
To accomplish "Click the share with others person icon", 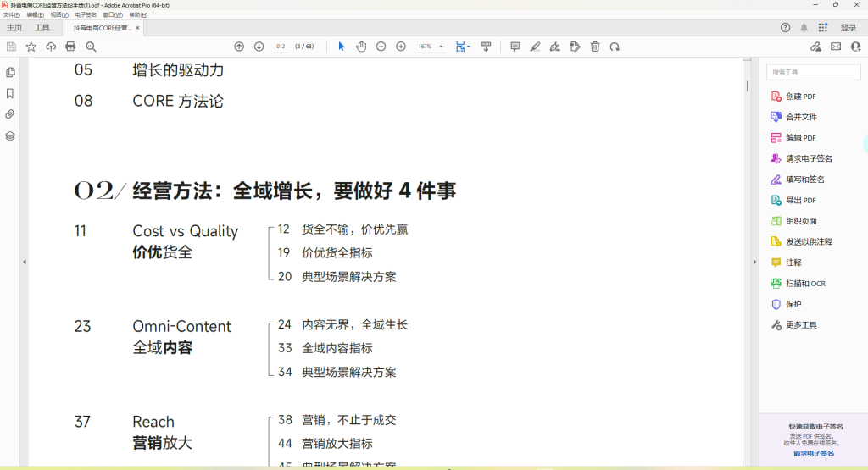I will tap(856, 47).
